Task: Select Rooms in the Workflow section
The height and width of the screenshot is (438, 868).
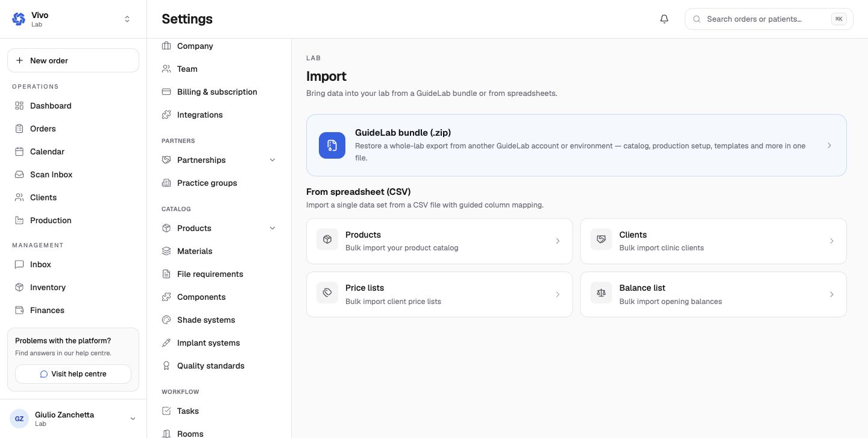Action: click(x=219, y=433)
